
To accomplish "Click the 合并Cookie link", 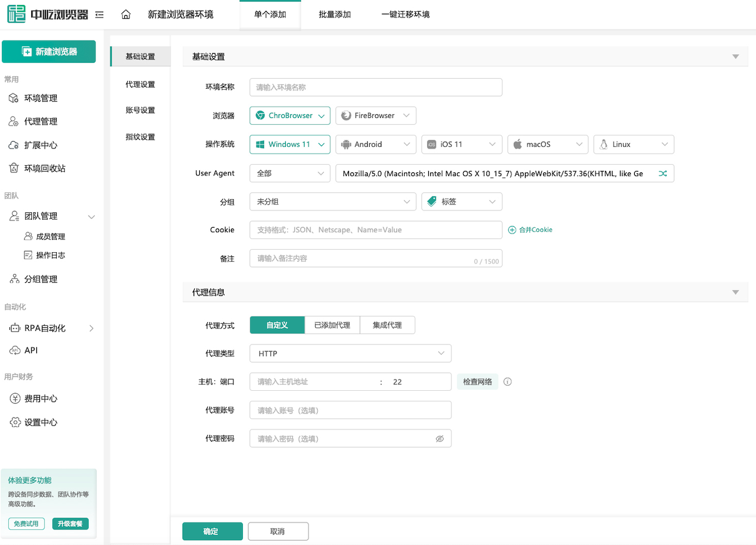I will (530, 230).
